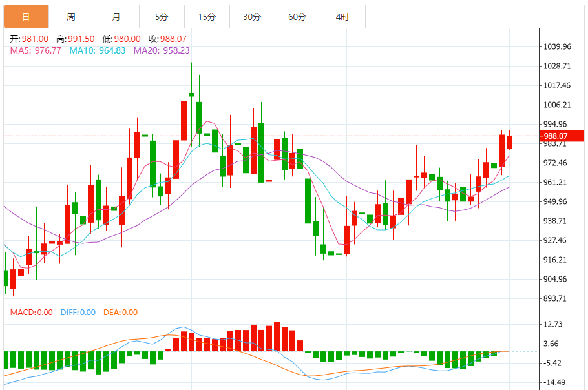Switch to the 月 monthly tab
588x390 pixels.
click(x=116, y=17)
